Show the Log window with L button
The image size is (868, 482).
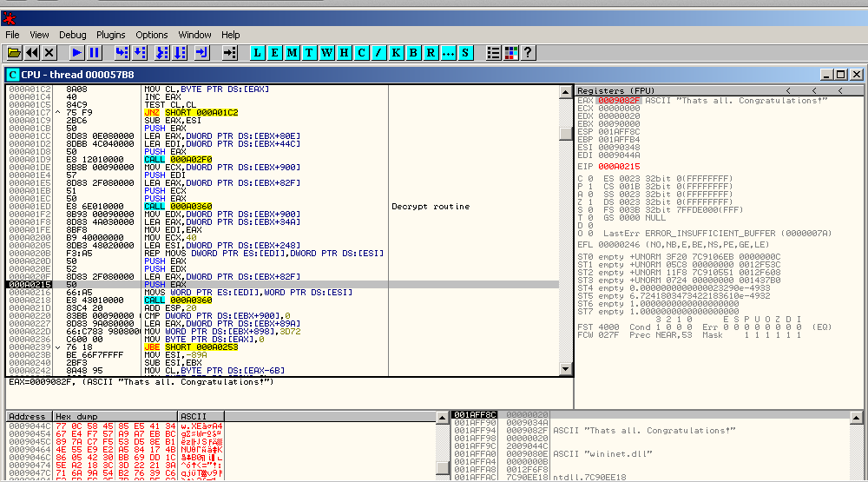257,53
